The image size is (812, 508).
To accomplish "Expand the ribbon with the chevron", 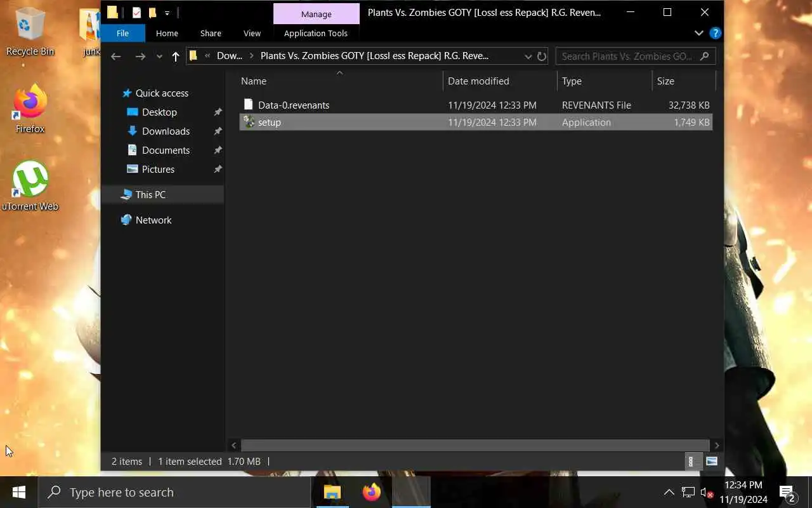I will point(699,33).
